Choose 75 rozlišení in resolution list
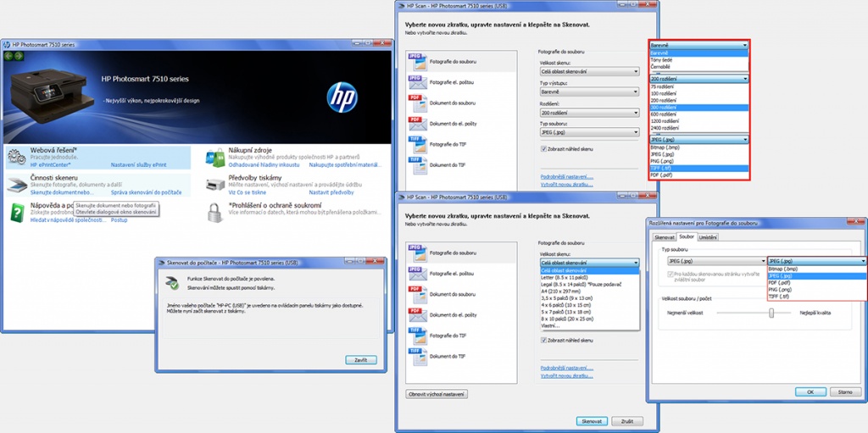Screen dimensions: 868x433 pos(699,86)
